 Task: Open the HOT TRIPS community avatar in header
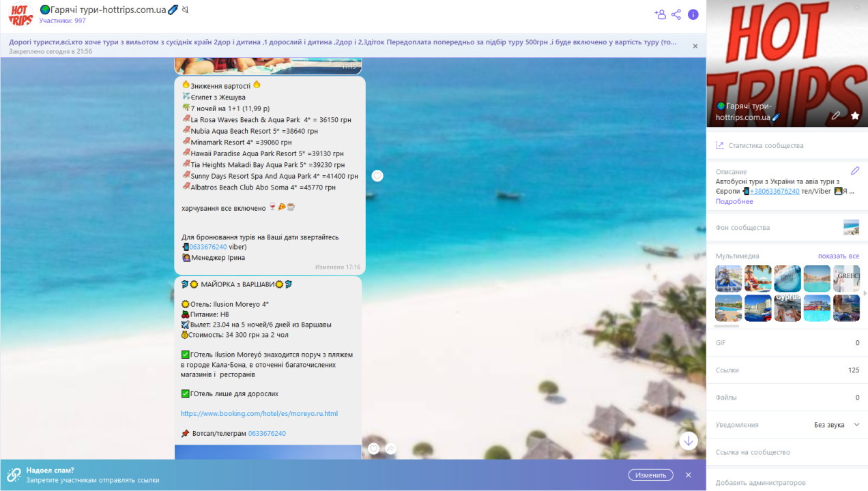click(20, 15)
